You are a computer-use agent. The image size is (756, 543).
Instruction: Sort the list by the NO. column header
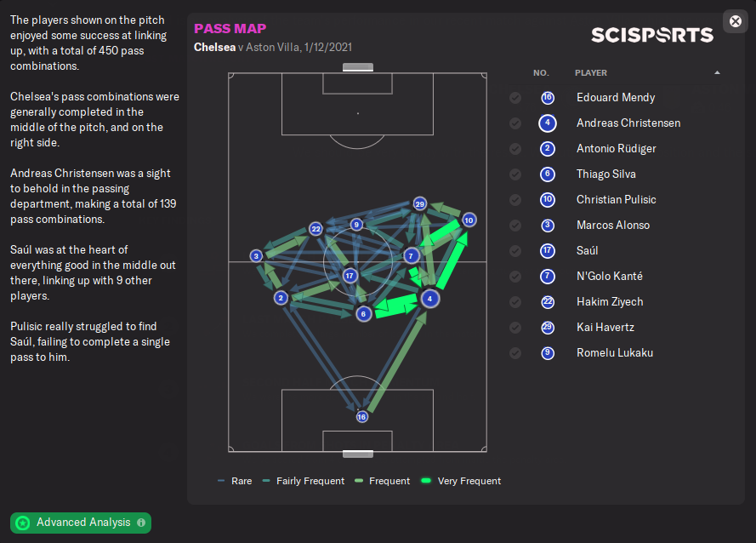point(541,73)
